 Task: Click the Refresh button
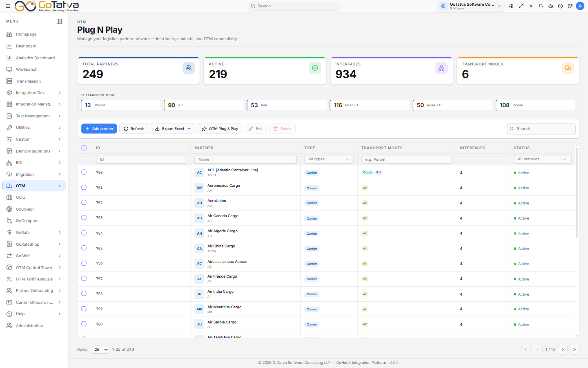click(134, 129)
